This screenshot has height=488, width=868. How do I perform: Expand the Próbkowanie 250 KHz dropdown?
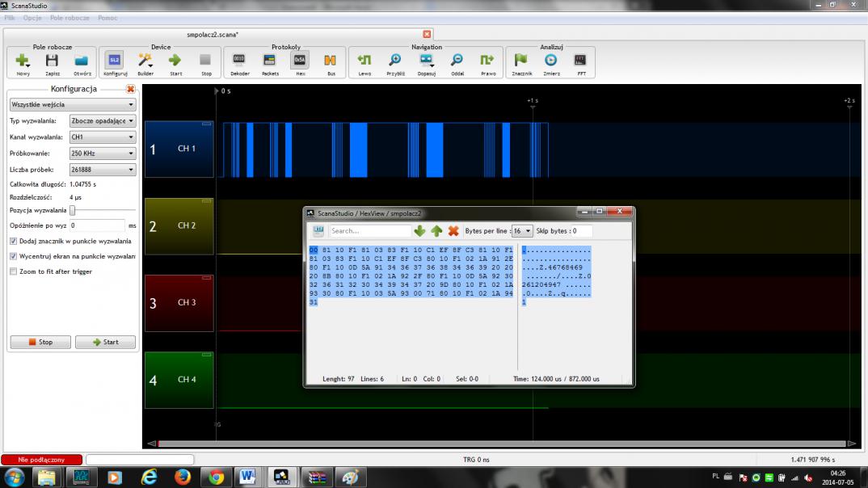click(x=102, y=153)
